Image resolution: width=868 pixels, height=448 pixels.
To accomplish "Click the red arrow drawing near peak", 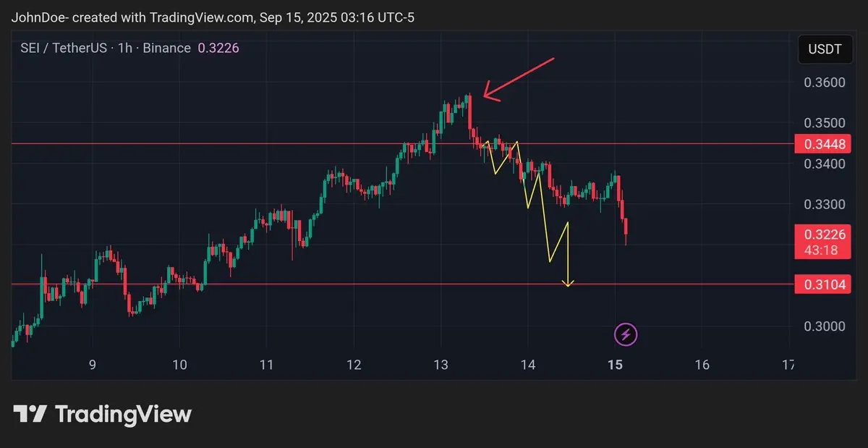I will point(518,78).
